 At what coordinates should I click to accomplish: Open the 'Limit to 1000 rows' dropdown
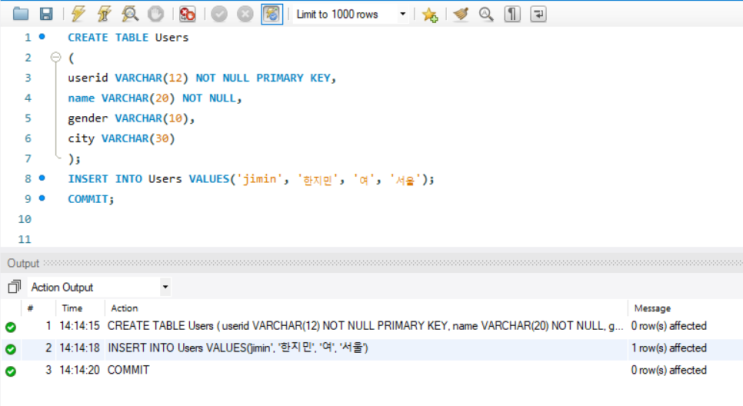coord(352,14)
